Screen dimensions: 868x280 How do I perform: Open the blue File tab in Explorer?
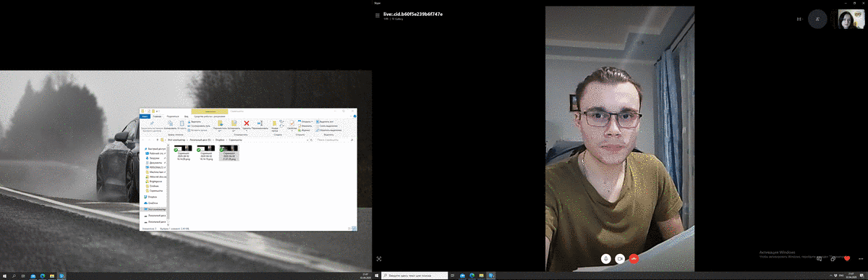[145, 116]
